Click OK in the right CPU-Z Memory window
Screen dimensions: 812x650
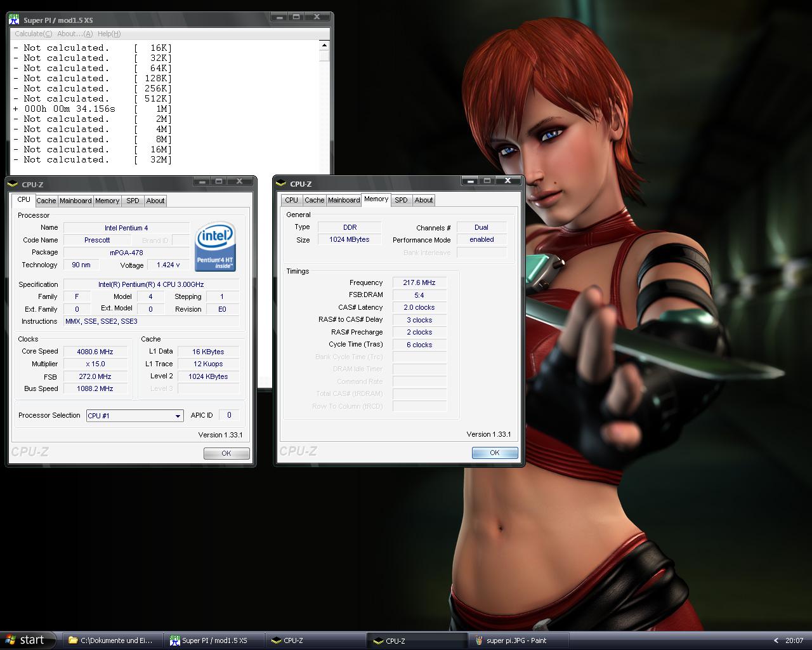coord(495,453)
